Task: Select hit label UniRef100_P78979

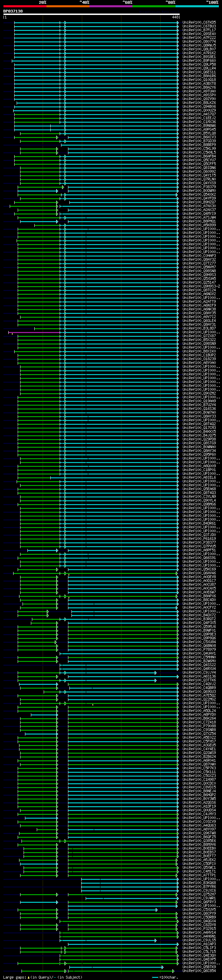Action: [199, 650]
